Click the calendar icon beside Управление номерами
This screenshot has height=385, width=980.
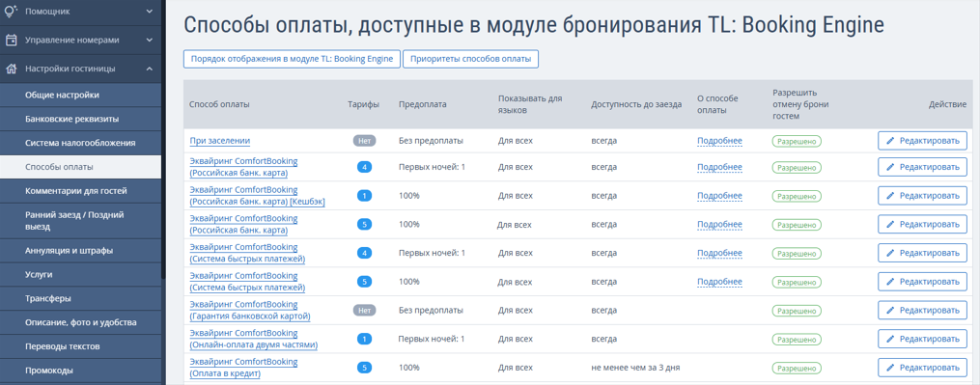pos(11,40)
